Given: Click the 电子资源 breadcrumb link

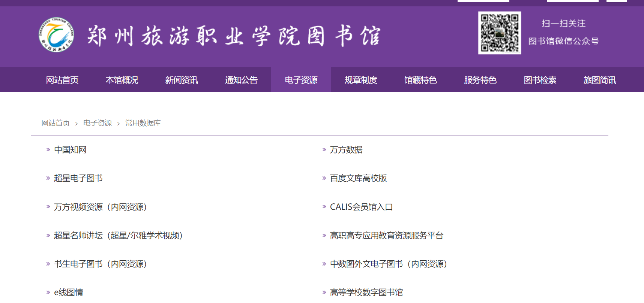Looking at the screenshot, I should click(x=98, y=123).
